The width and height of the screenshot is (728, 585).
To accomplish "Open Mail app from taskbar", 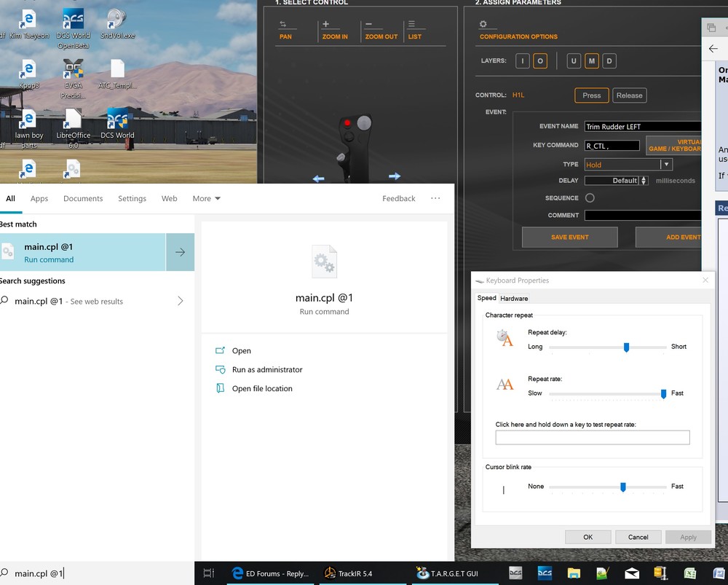I will point(632,573).
